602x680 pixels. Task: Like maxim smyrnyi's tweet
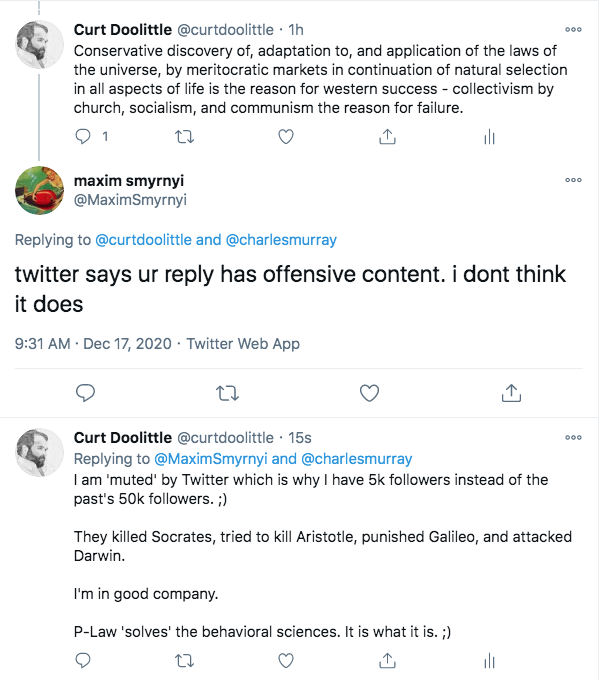click(369, 391)
